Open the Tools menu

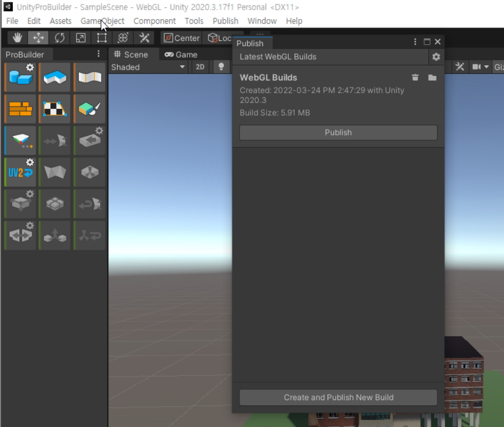[x=194, y=21]
